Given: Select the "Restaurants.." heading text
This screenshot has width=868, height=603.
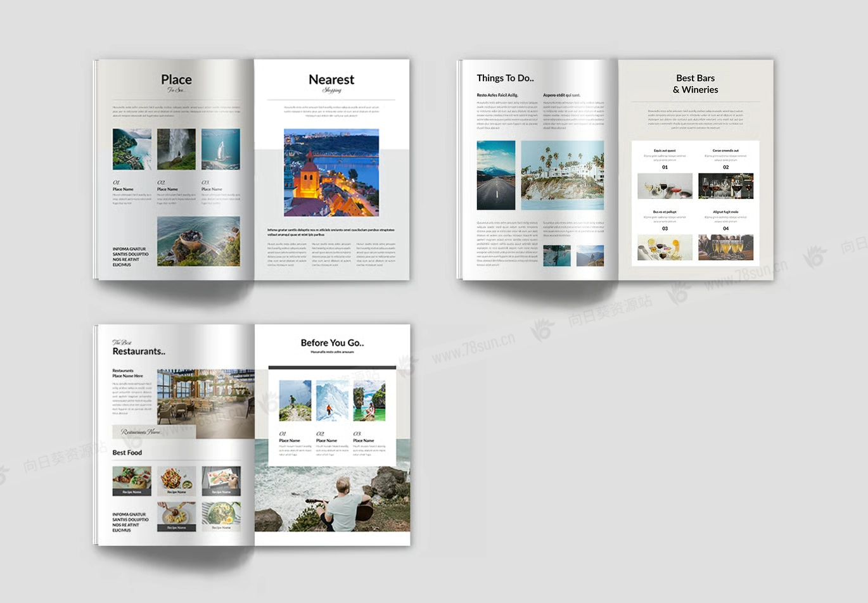Looking at the screenshot, I should (139, 352).
